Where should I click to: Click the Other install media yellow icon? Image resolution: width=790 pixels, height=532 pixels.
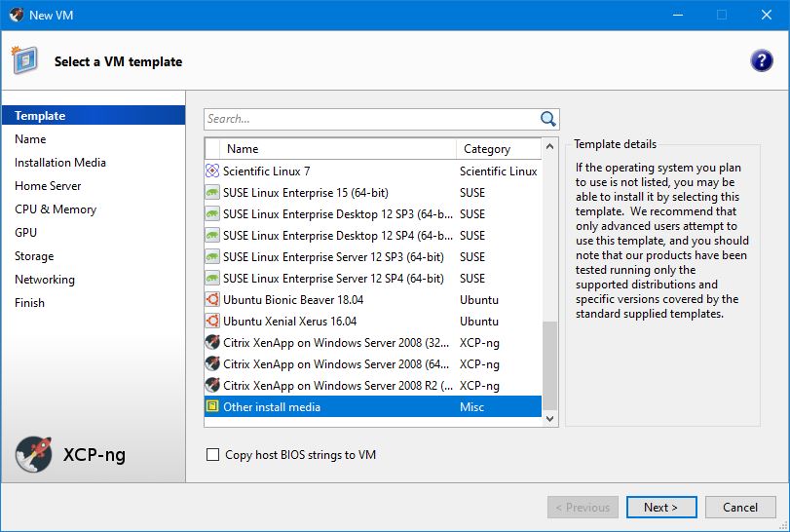tap(212, 406)
